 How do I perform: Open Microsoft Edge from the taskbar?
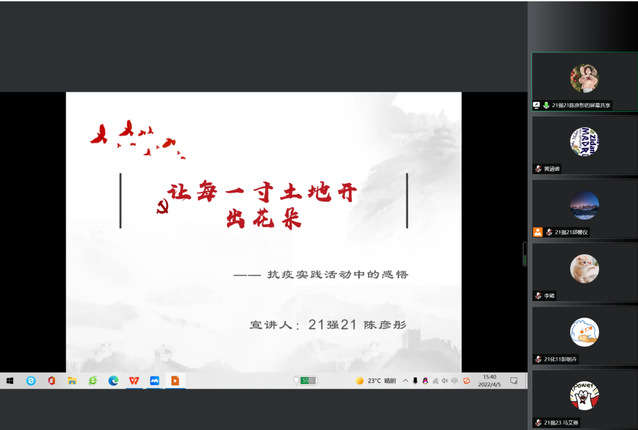114,381
